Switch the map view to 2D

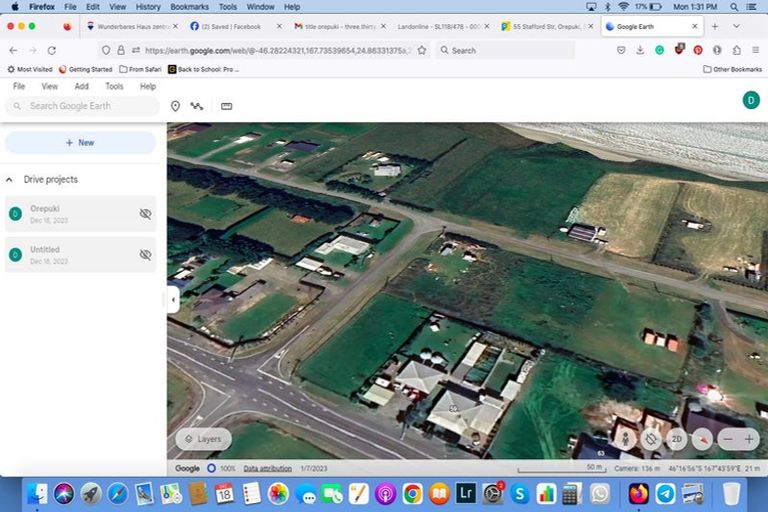tap(676, 439)
